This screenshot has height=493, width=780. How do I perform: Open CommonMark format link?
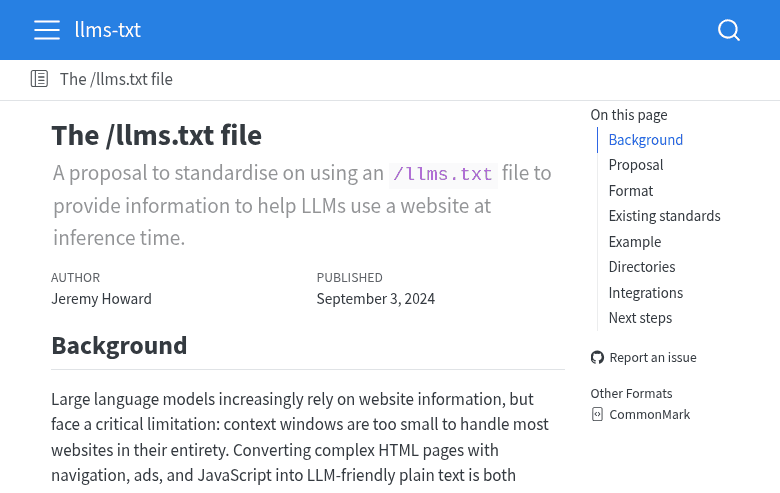coord(649,414)
